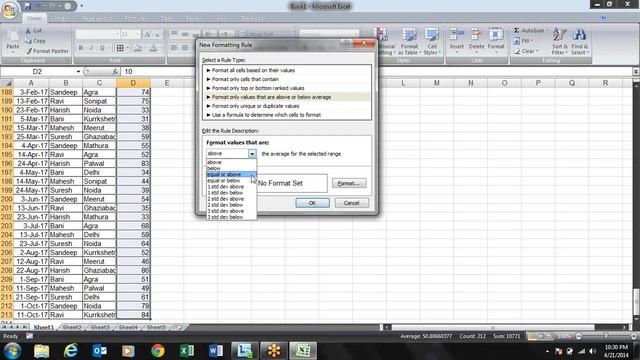Select column D header
This screenshot has width=640, height=360.
coord(133,83)
